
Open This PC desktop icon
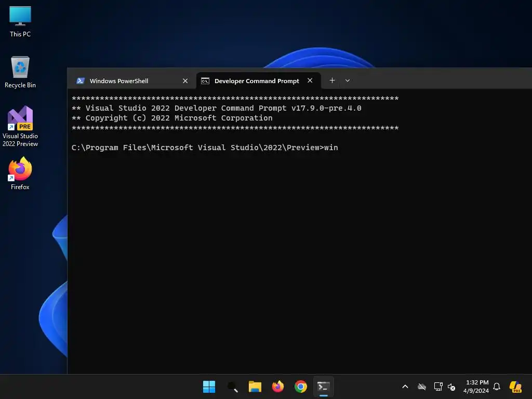pos(20,22)
